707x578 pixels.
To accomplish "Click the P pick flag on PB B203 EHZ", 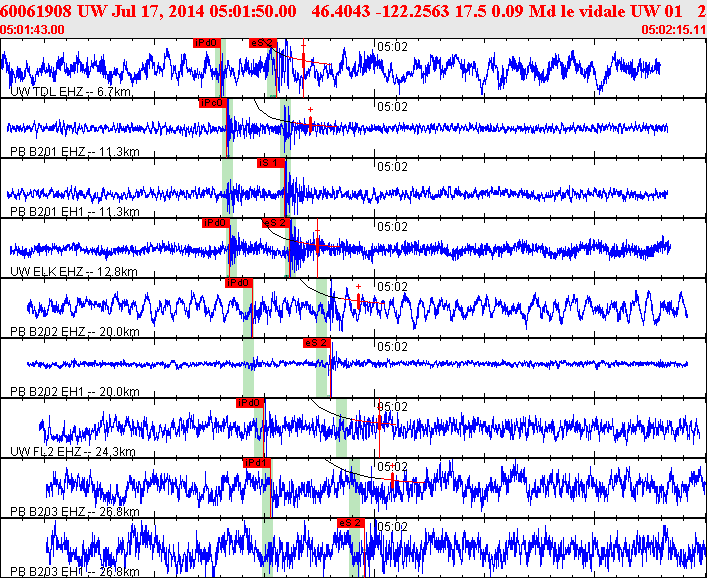I will coord(257,463).
